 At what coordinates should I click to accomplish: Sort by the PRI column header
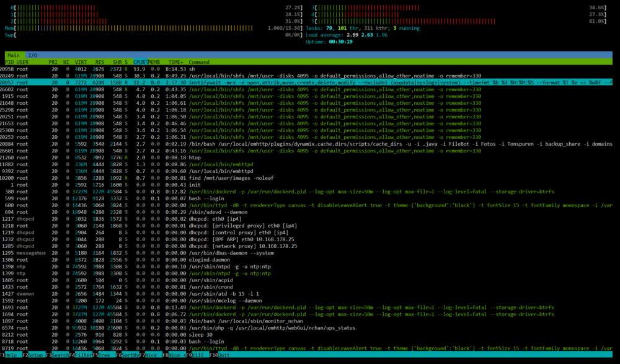point(53,62)
